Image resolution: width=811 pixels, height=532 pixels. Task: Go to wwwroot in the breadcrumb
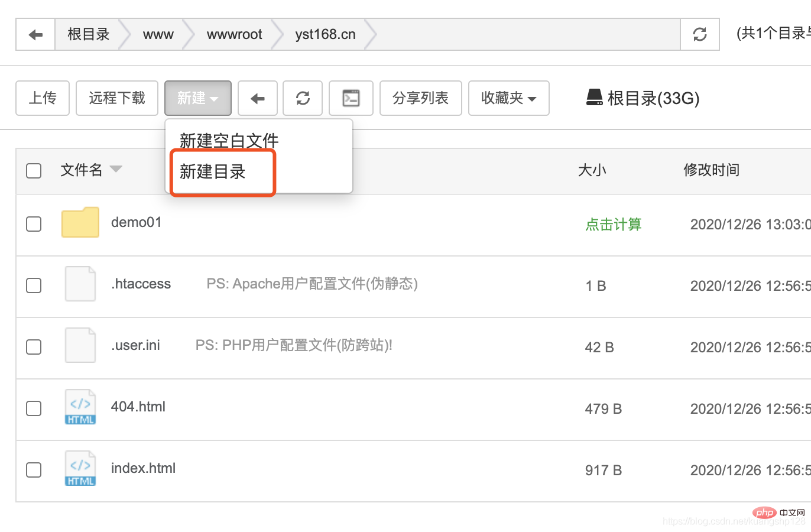234,35
